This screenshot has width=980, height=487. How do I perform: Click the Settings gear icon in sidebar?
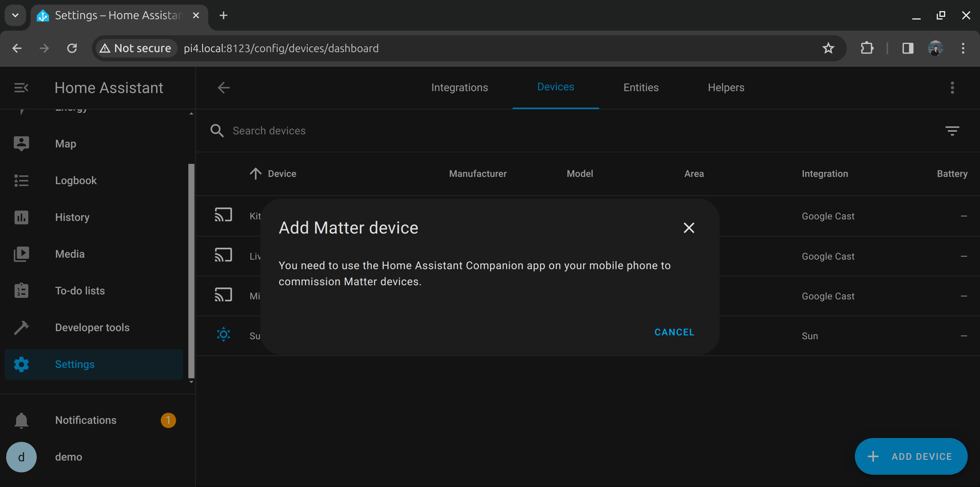click(21, 364)
